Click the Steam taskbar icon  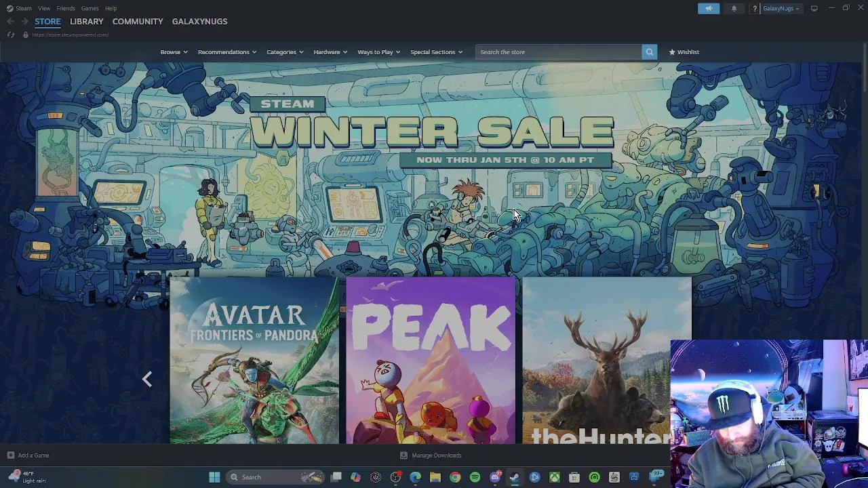[x=515, y=477]
